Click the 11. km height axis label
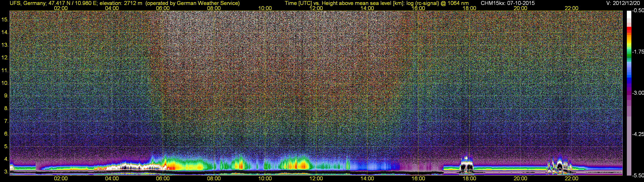 click(x=5, y=70)
